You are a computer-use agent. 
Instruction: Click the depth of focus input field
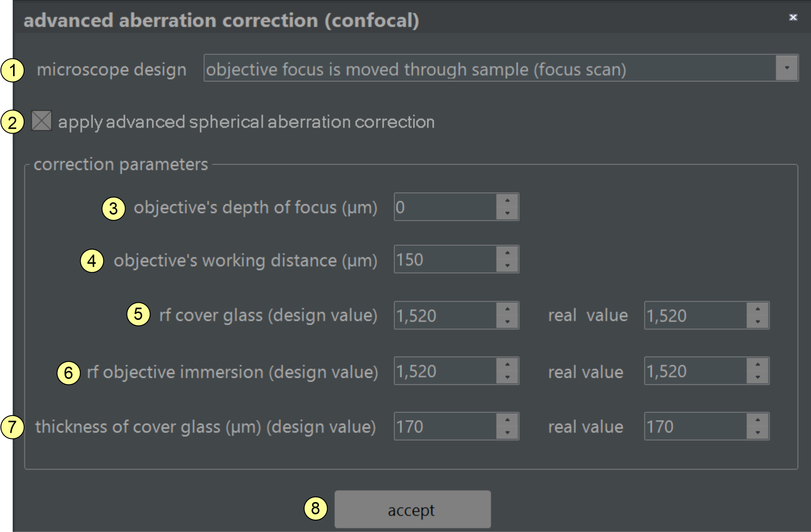[x=445, y=207]
